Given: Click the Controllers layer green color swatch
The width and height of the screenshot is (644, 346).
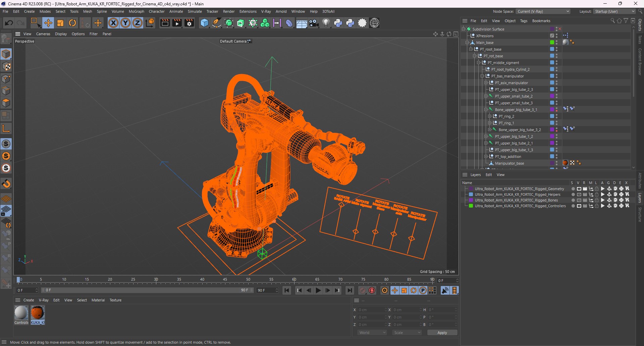Looking at the screenshot, I should click(x=471, y=206).
